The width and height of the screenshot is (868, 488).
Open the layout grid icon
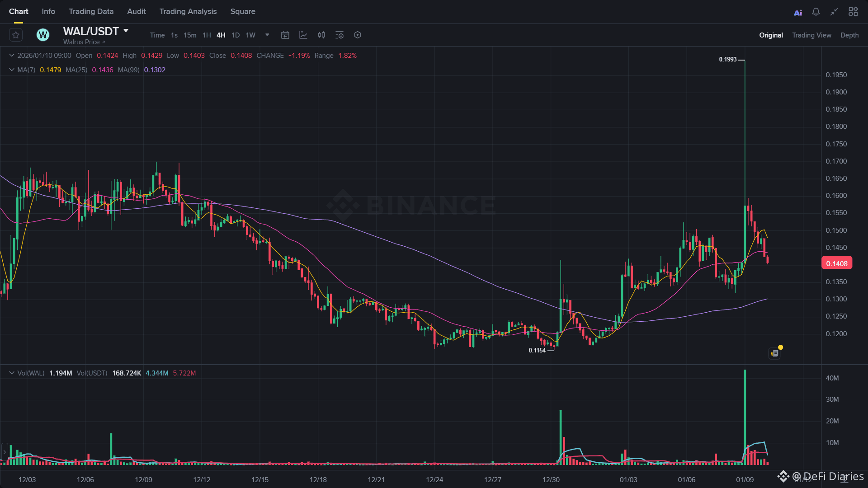[853, 12]
